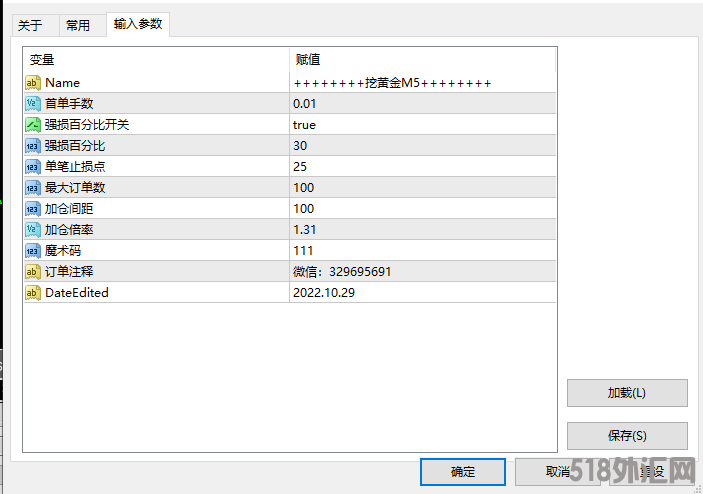Edit the 首单手数 value 0.01

(423, 104)
